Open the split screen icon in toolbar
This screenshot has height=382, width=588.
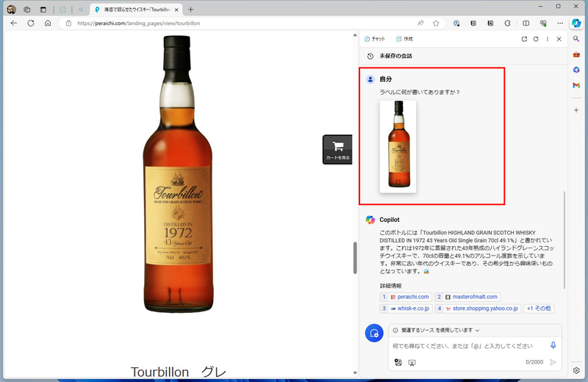[x=526, y=24]
